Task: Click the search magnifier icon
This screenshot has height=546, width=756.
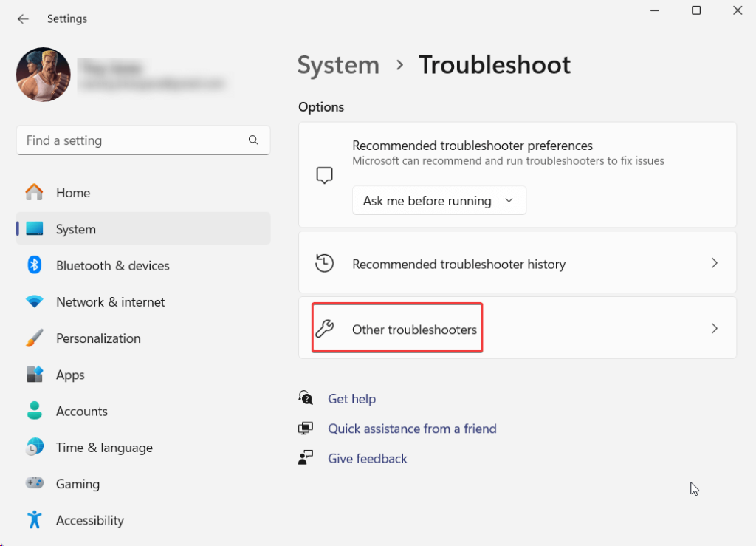Action: point(253,140)
